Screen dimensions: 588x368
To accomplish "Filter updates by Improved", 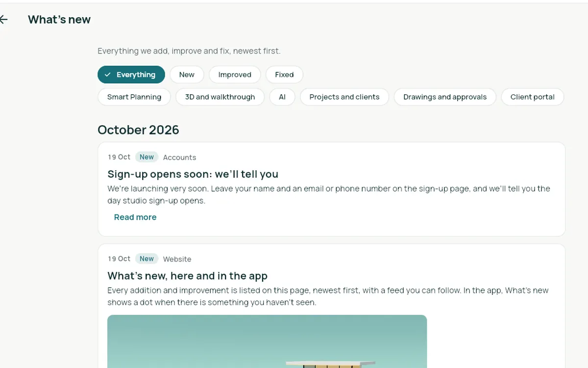I will click(x=235, y=75).
